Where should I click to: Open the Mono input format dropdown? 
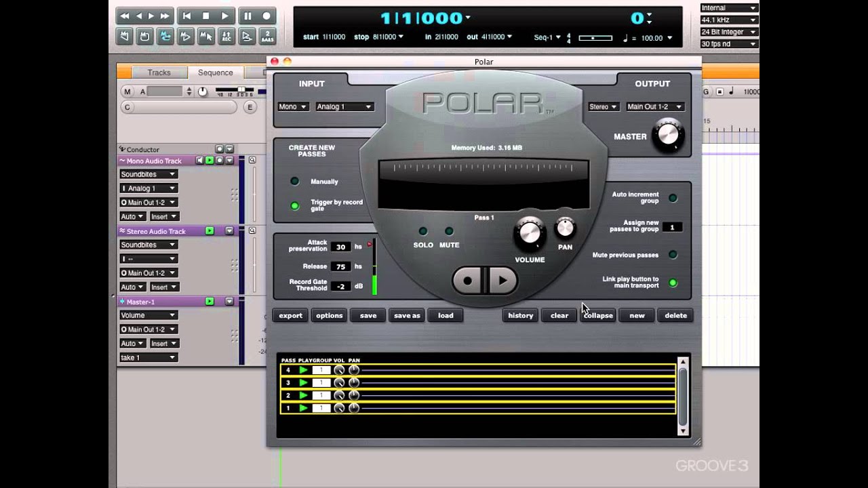coord(293,106)
